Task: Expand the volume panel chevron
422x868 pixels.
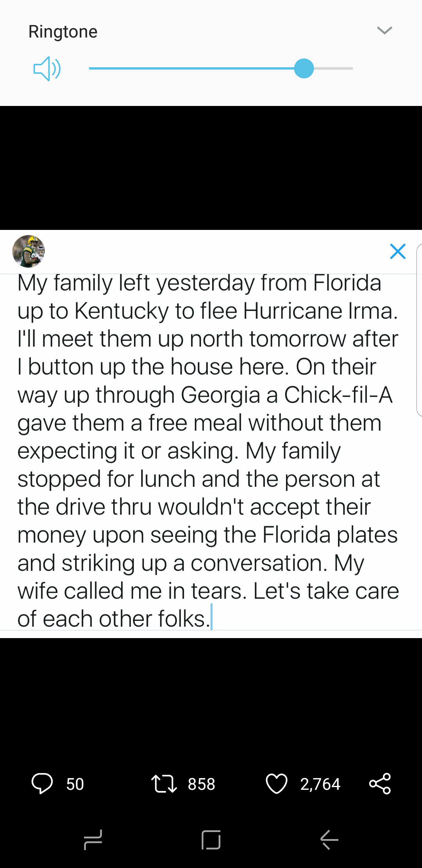Action: [384, 30]
